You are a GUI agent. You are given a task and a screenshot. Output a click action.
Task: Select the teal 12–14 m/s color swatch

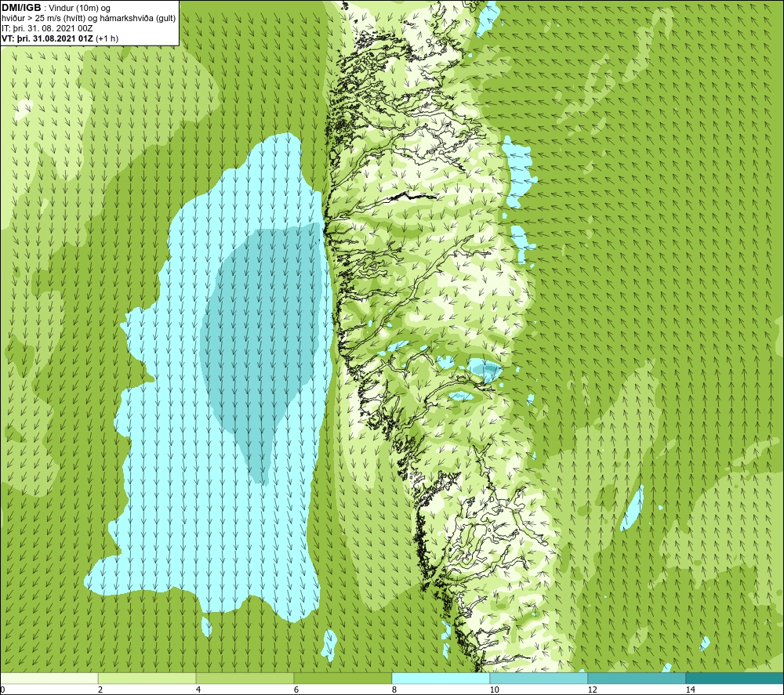(637, 678)
